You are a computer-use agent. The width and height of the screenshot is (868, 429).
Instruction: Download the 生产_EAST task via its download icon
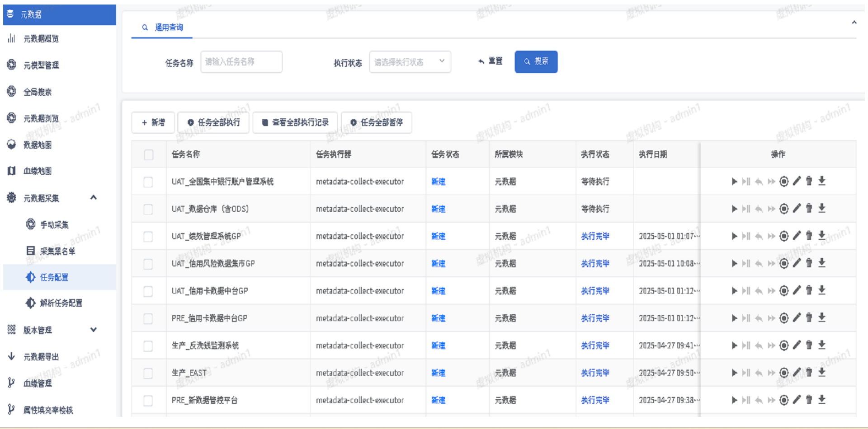(822, 372)
